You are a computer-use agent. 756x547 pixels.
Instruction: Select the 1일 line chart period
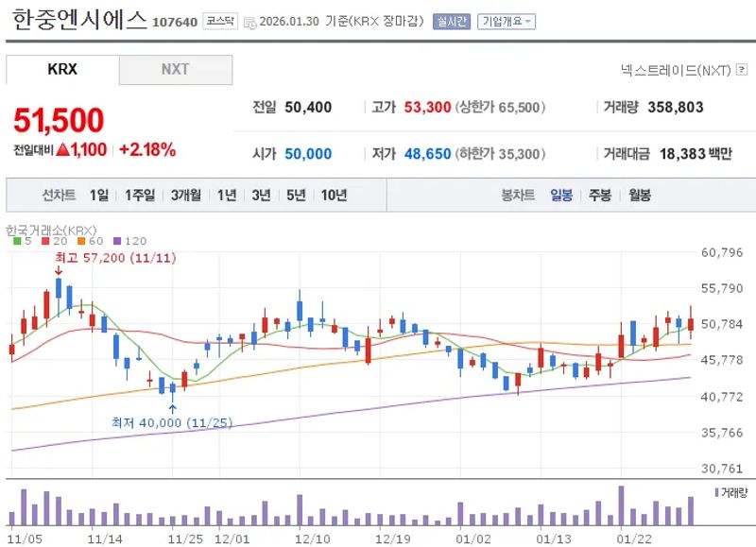point(99,196)
